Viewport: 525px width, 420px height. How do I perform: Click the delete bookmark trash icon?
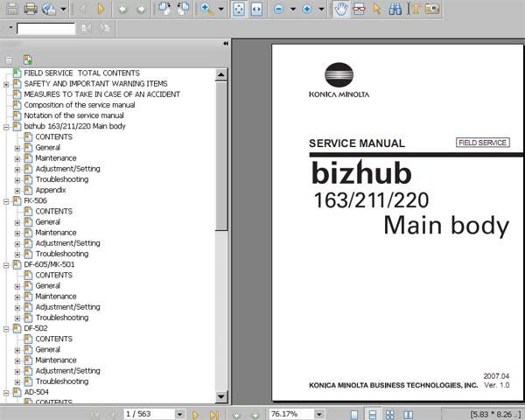tap(9, 60)
